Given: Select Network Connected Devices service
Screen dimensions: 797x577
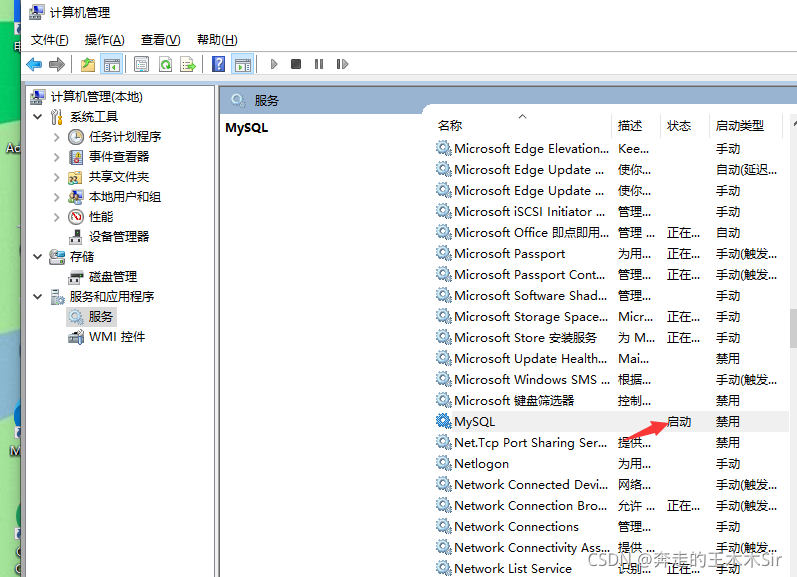Looking at the screenshot, I should point(611,484).
